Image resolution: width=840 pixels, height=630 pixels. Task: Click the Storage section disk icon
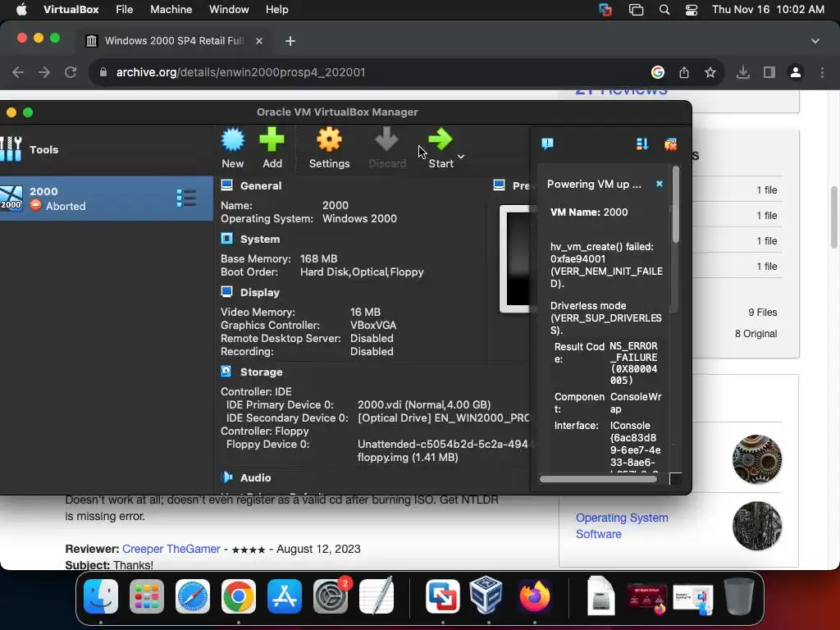click(226, 372)
